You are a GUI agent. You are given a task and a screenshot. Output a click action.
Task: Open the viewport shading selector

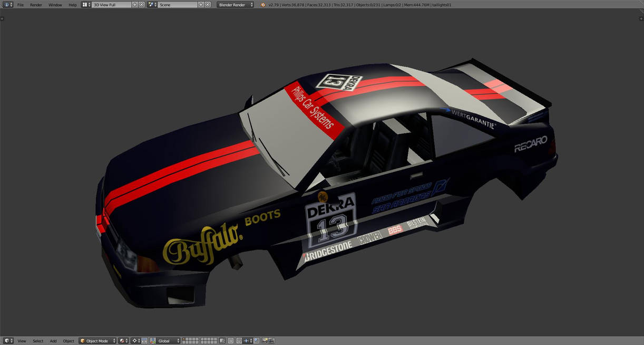124,341
